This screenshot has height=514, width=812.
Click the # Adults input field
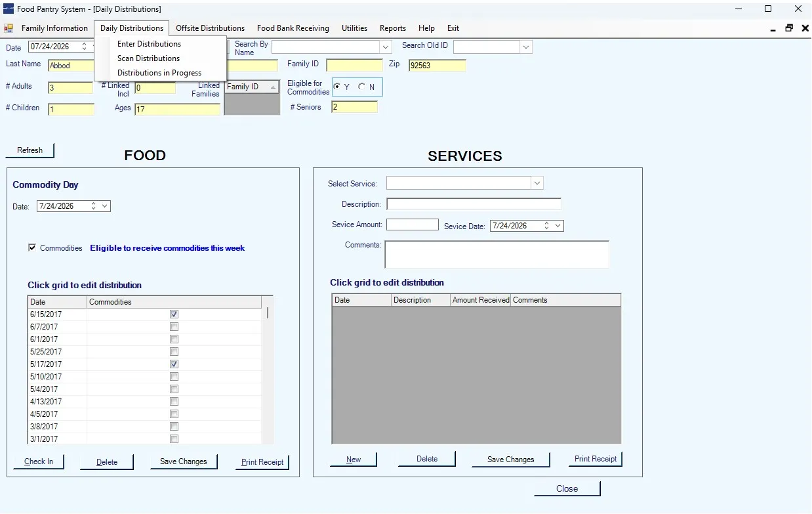tap(71, 88)
